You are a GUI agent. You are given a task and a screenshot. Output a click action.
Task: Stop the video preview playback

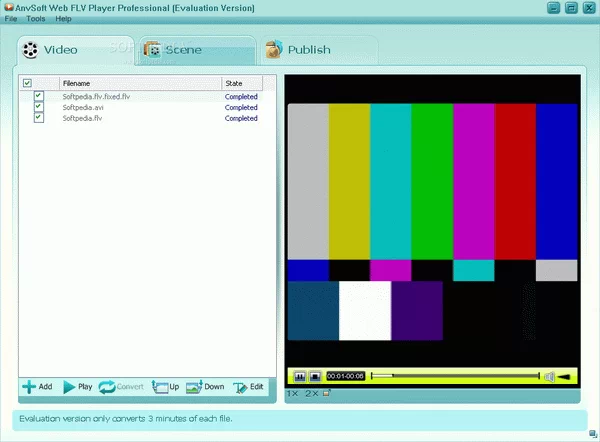tap(315, 377)
